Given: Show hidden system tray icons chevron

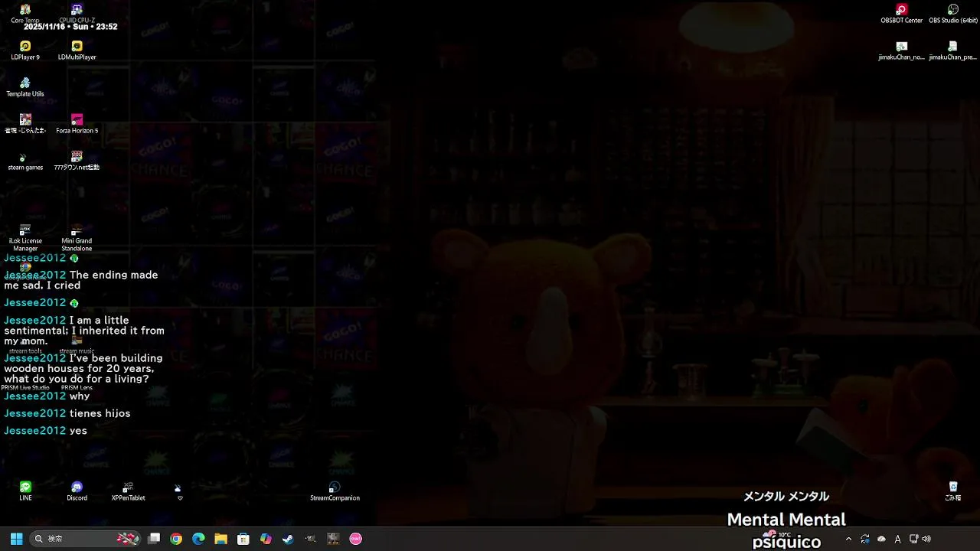Looking at the screenshot, I should point(848,539).
